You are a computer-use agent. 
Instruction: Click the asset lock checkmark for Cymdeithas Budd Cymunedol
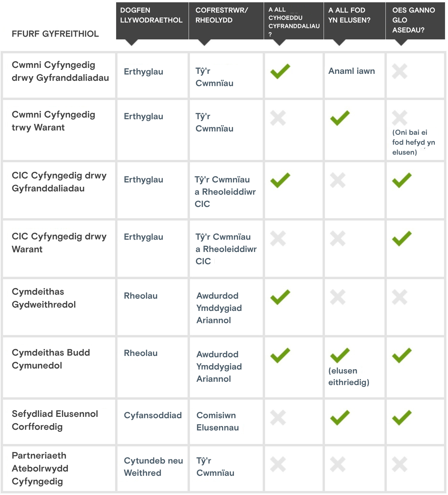click(x=402, y=355)
